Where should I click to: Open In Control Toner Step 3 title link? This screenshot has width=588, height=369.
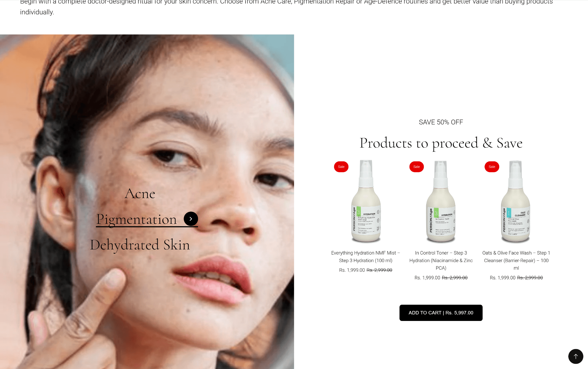441,260
